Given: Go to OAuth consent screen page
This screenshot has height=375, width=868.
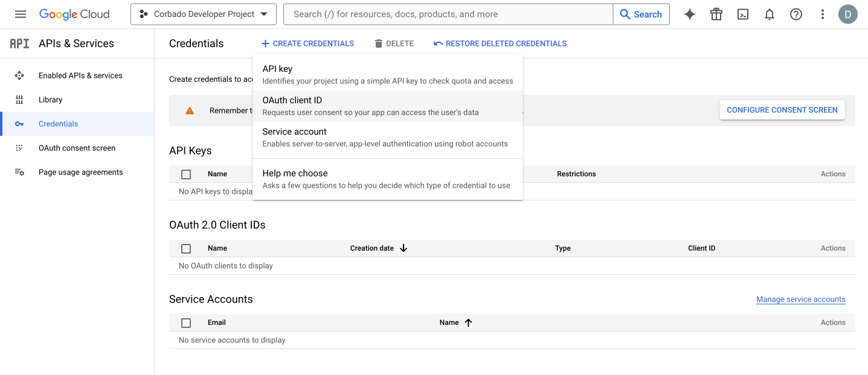Looking at the screenshot, I should (x=77, y=148).
